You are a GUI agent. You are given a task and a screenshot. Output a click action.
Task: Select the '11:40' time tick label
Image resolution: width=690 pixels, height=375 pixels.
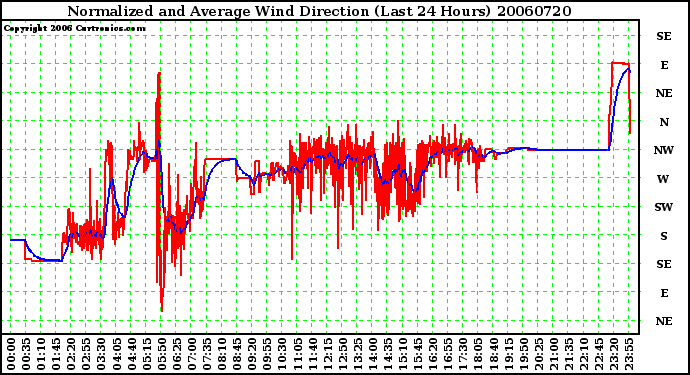(312, 354)
